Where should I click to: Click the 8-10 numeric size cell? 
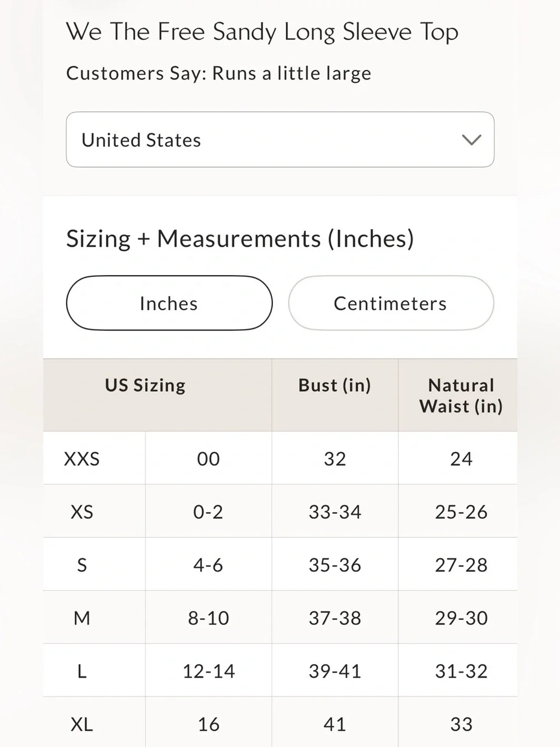[x=209, y=618]
